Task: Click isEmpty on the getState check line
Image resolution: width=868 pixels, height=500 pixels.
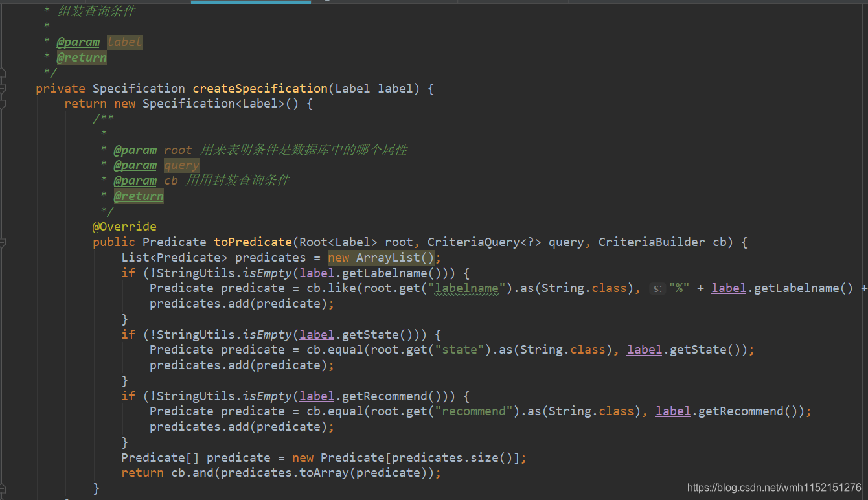Action: pyautogui.click(x=267, y=335)
